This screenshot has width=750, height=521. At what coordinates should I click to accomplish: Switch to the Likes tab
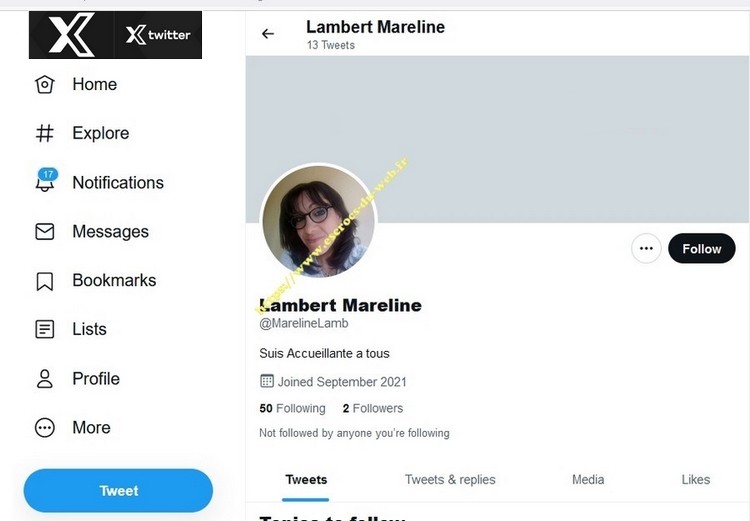[x=696, y=480]
